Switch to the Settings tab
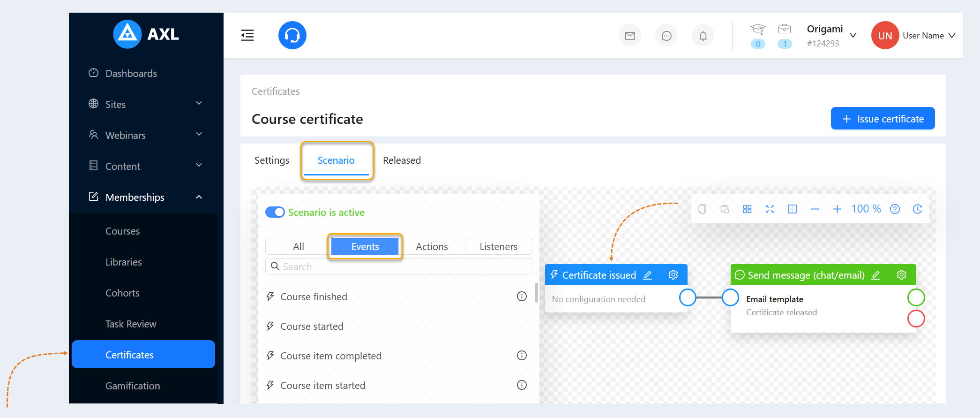Viewport: 980px width, 418px height. pos(272,160)
